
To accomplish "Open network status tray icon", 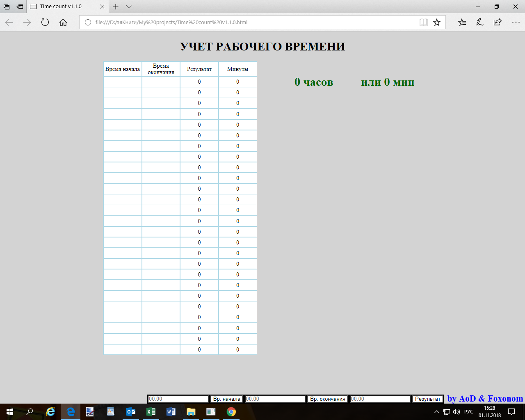I will click(x=447, y=412).
